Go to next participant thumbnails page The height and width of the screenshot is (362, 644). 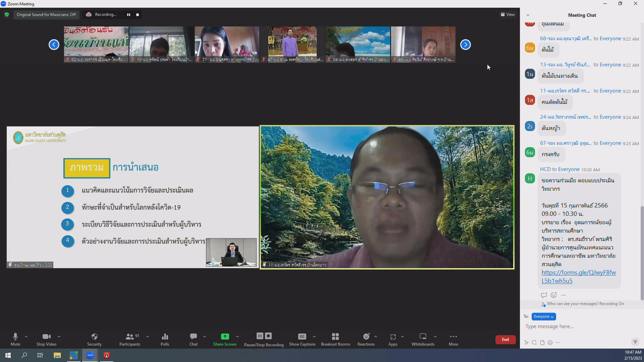pyautogui.click(x=465, y=45)
